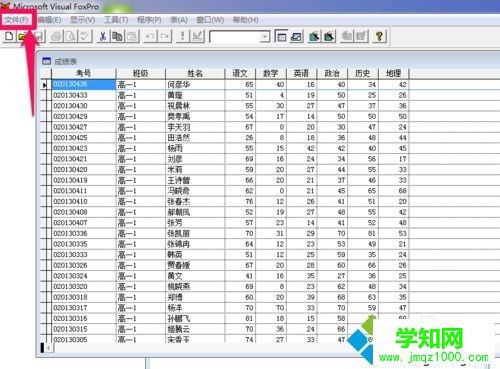Viewport: 500px width, 369px height.
Task: Click the 地理 column header
Action: pos(393,73)
